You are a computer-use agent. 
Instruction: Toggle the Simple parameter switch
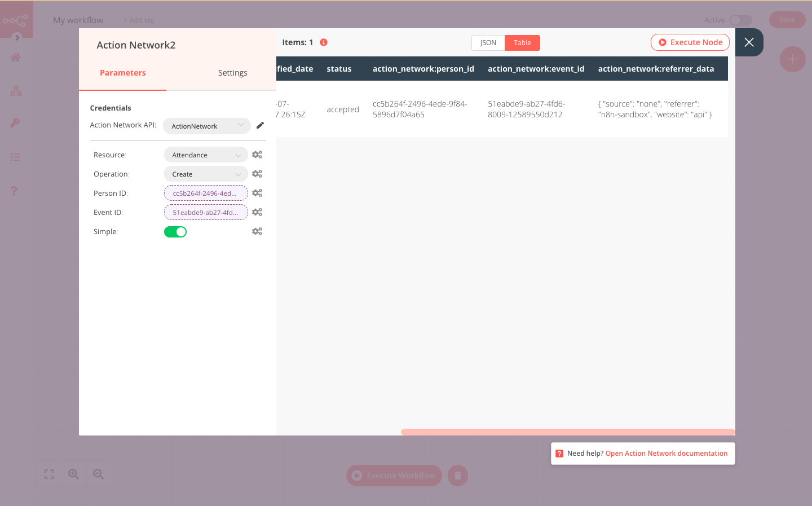(175, 231)
